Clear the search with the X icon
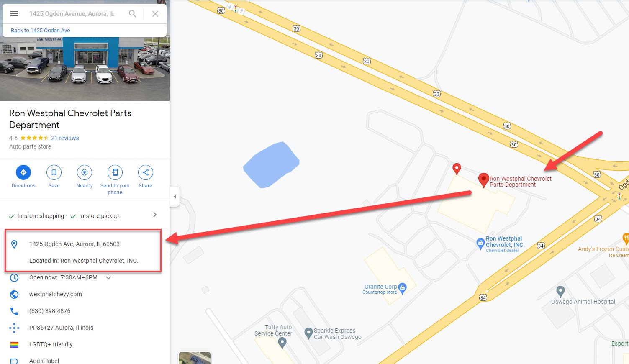The width and height of the screenshot is (629, 364). pos(155,14)
